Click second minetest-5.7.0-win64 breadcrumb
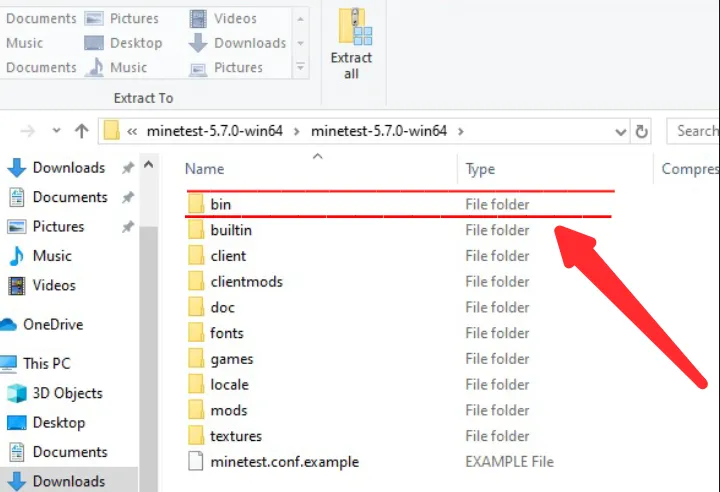 click(379, 131)
